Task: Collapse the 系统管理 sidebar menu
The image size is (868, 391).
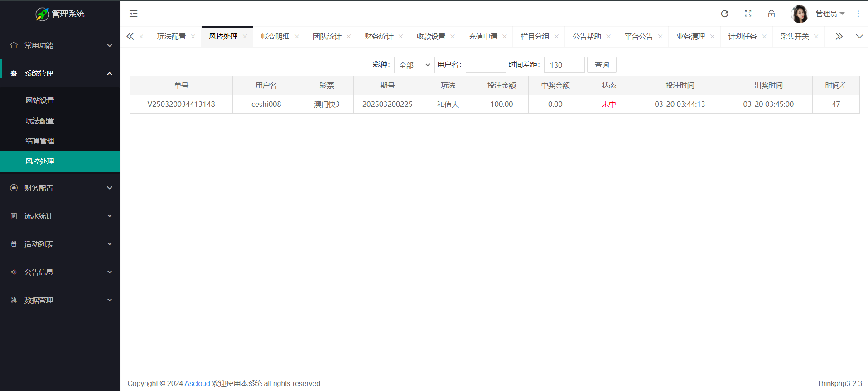Action: pyautogui.click(x=60, y=73)
